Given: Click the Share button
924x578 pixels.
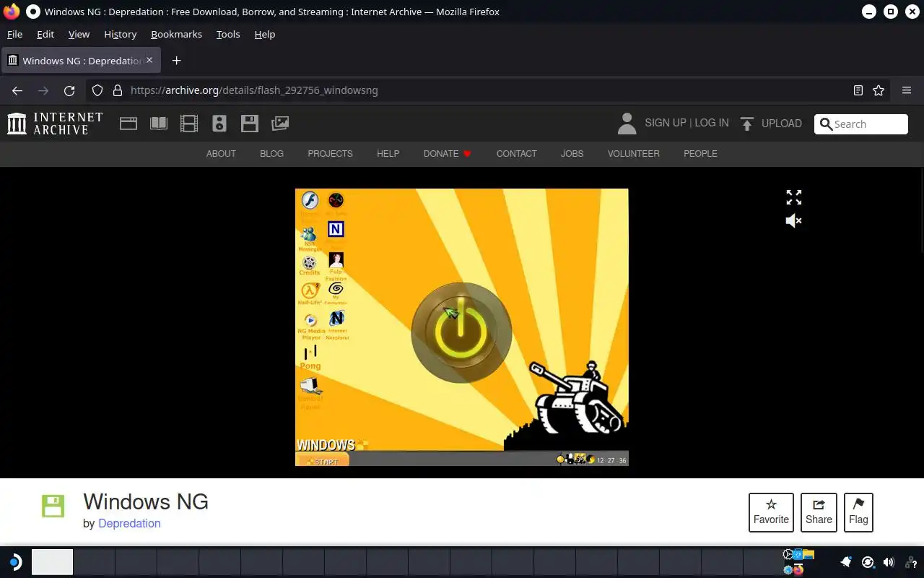Looking at the screenshot, I should point(819,512).
